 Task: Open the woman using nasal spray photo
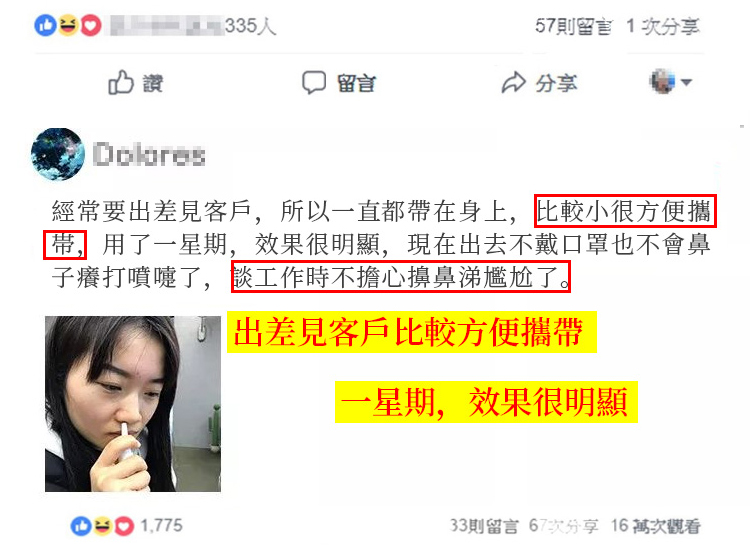[133, 404]
